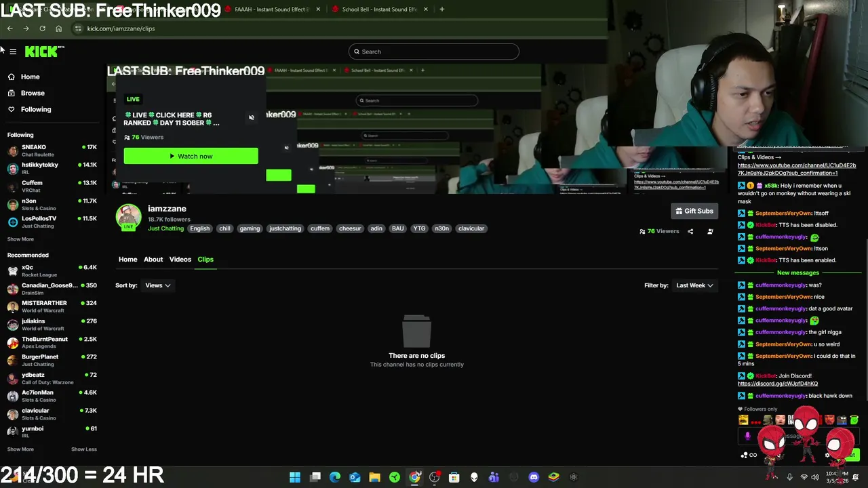Image resolution: width=868 pixels, height=488 pixels.
Task: Click the volume icon in system tray
Action: (x=815, y=477)
